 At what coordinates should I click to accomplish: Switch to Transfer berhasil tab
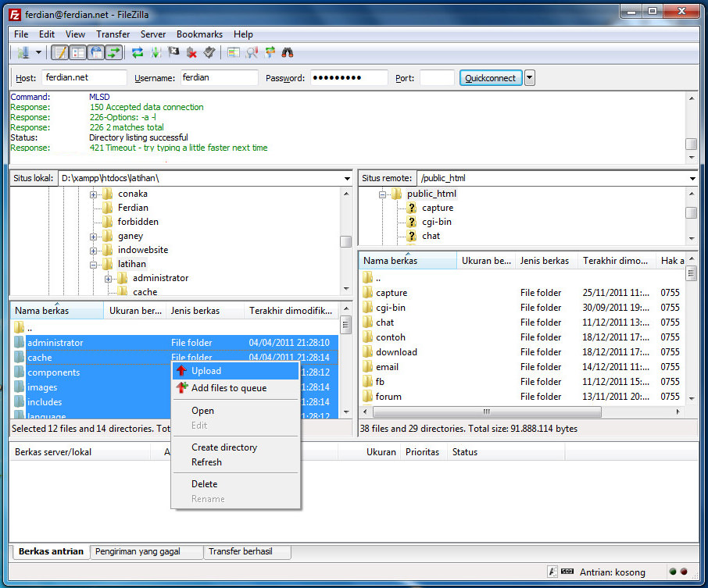click(x=247, y=551)
